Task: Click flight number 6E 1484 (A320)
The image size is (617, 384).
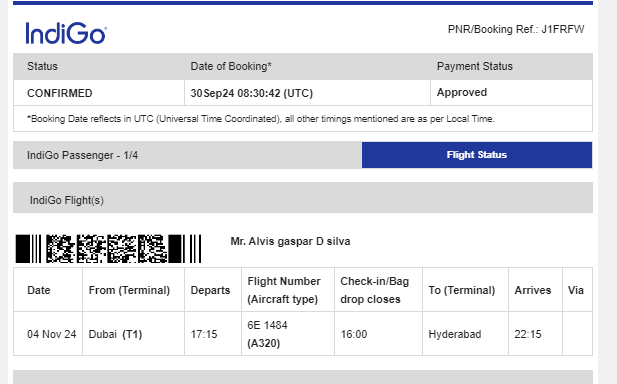Action: tap(268, 334)
